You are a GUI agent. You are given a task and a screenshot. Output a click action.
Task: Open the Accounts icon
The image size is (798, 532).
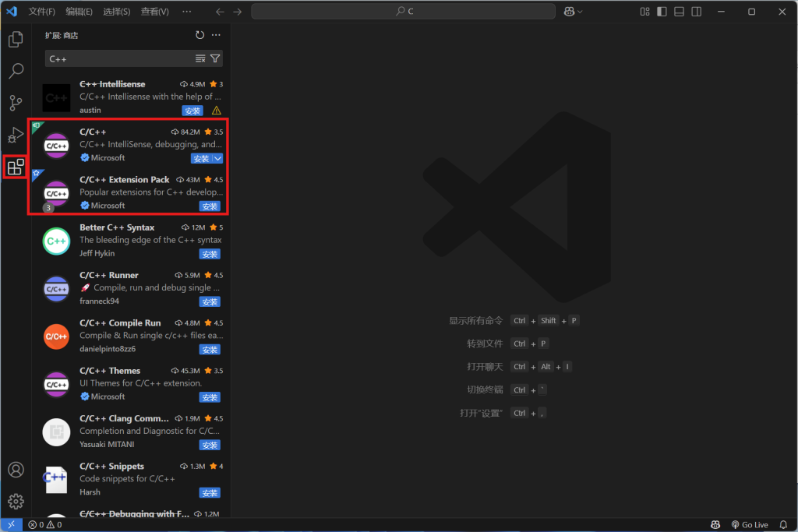[16, 470]
